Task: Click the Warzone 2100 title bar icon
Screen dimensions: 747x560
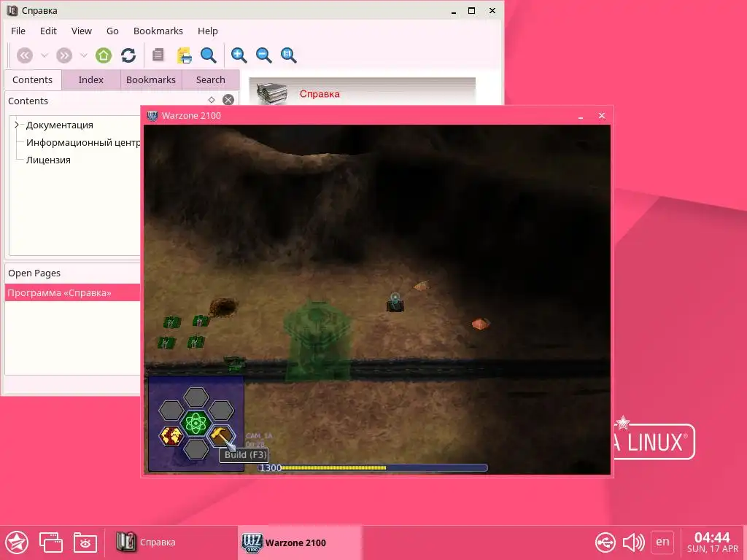Action: pyautogui.click(x=152, y=116)
